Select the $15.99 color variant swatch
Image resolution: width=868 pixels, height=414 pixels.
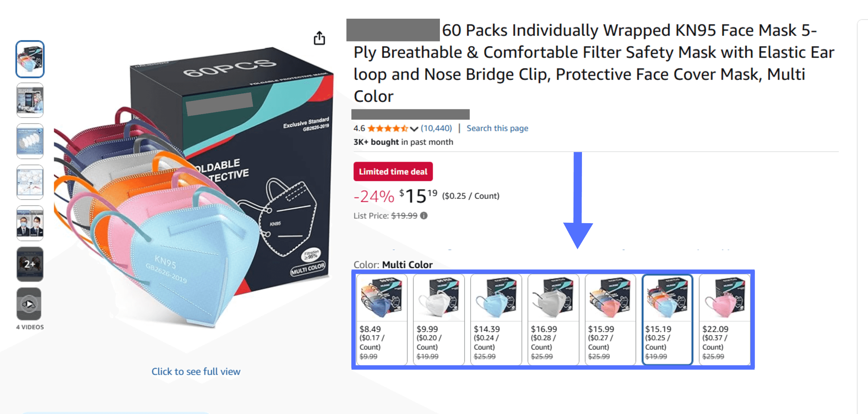pos(610,319)
